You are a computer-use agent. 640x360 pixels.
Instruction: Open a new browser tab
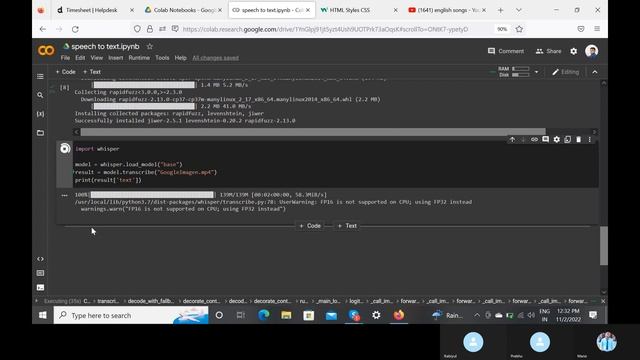pos(500,10)
